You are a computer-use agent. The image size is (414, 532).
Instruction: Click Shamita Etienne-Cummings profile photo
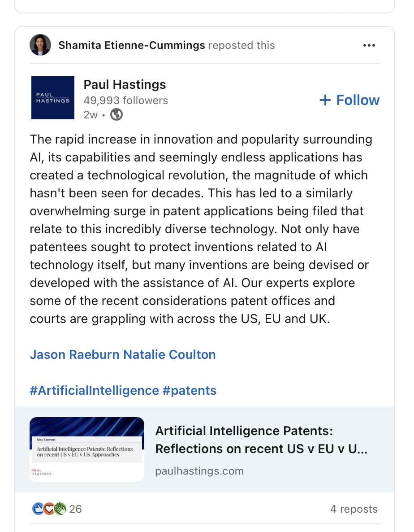pyautogui.click(x=40, y=45)
